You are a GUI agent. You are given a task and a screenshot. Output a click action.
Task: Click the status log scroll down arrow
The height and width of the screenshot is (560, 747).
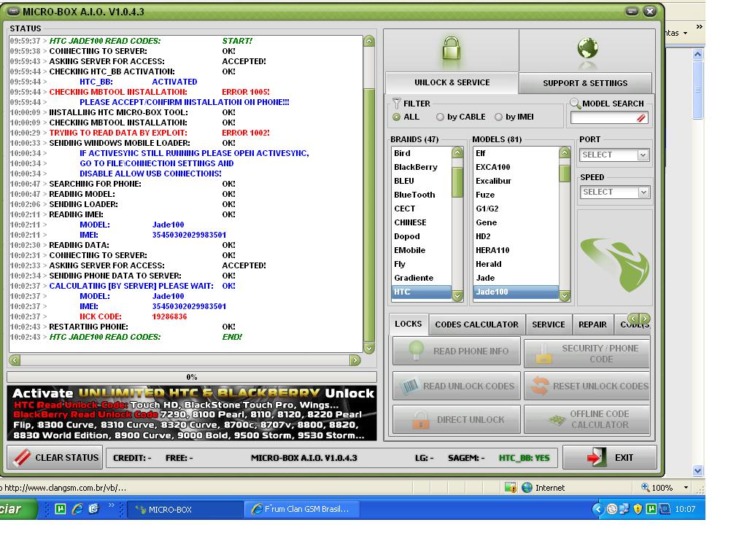pos(369,348)
